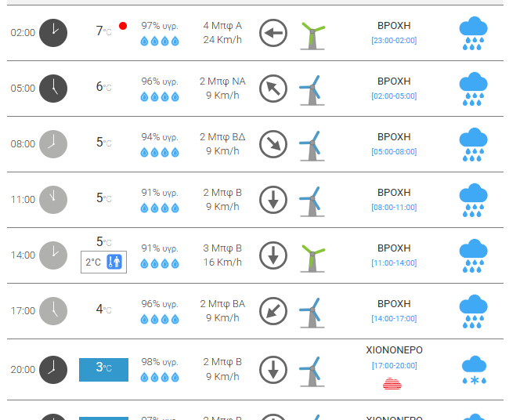
Task: Click the red striped cloud icon at 20:00
Action: tap(393, 383)
